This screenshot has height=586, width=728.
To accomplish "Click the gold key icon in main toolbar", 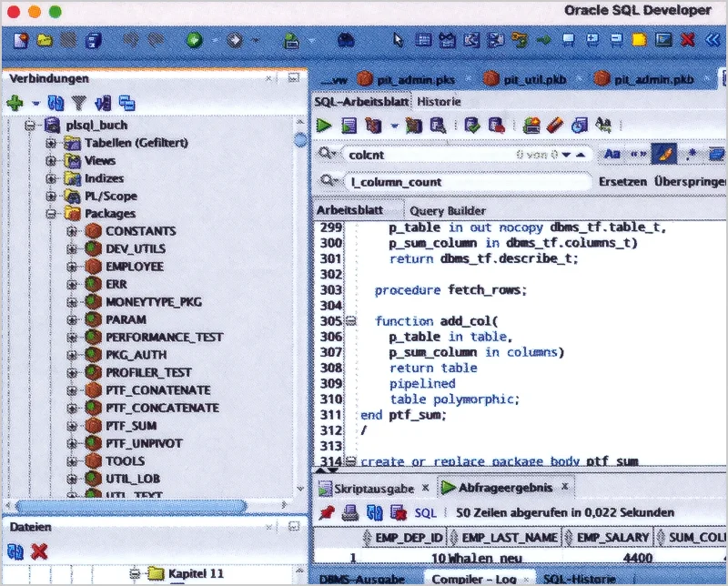I will pos(520,40).
